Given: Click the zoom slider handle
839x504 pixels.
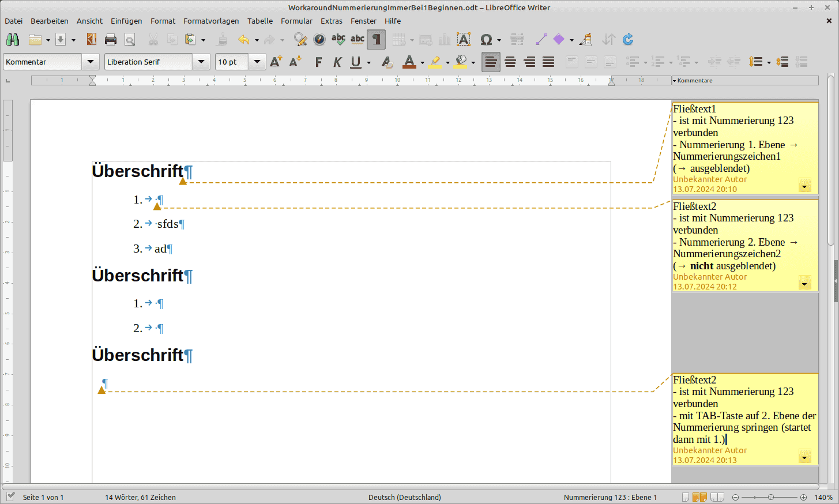Looking at the screenshot, I should (x=771, y=497).
